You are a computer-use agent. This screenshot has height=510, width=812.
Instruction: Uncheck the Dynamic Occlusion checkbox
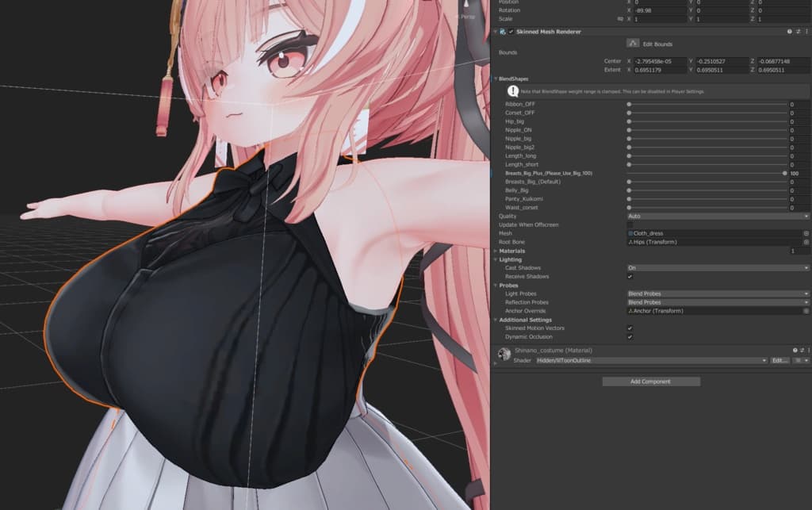pyautogui.click(x=630, y=337)
